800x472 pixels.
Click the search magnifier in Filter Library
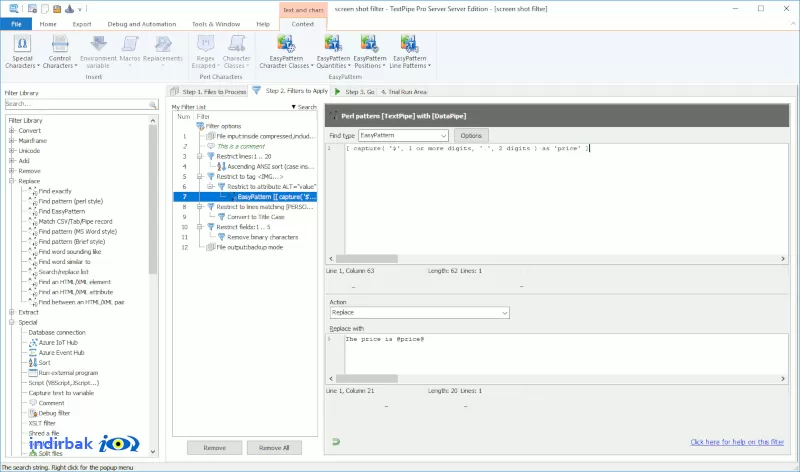(x=153, y=104)
